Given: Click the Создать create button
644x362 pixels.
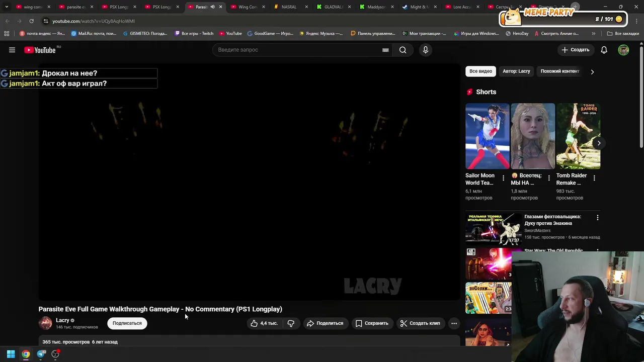Looking at the screenshot, I should coord(575,50).
